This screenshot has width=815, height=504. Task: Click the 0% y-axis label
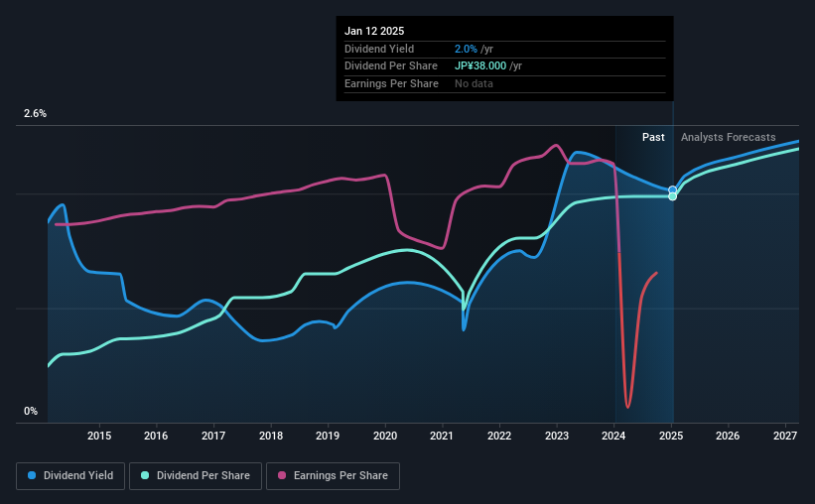pyautogui.click(x=31, y=411)
